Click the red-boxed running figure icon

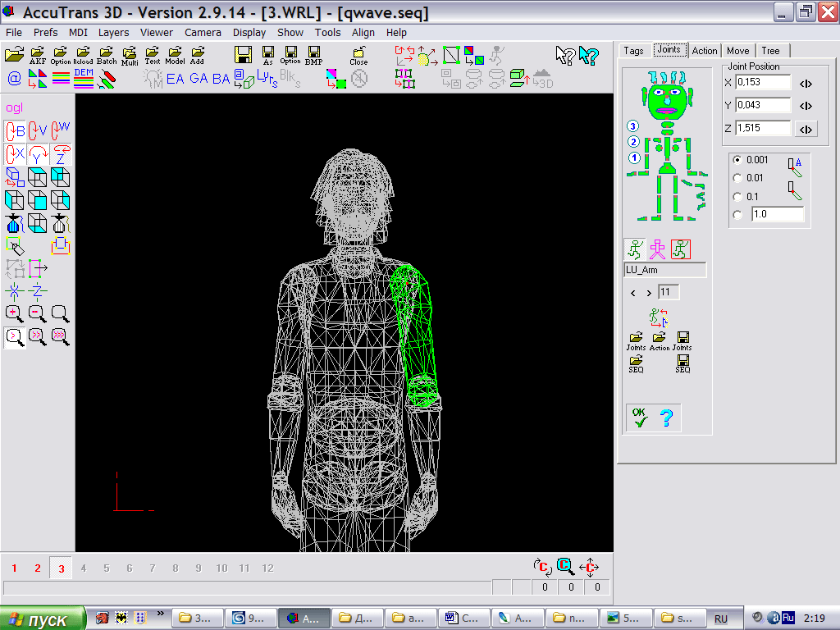(681, 249)
